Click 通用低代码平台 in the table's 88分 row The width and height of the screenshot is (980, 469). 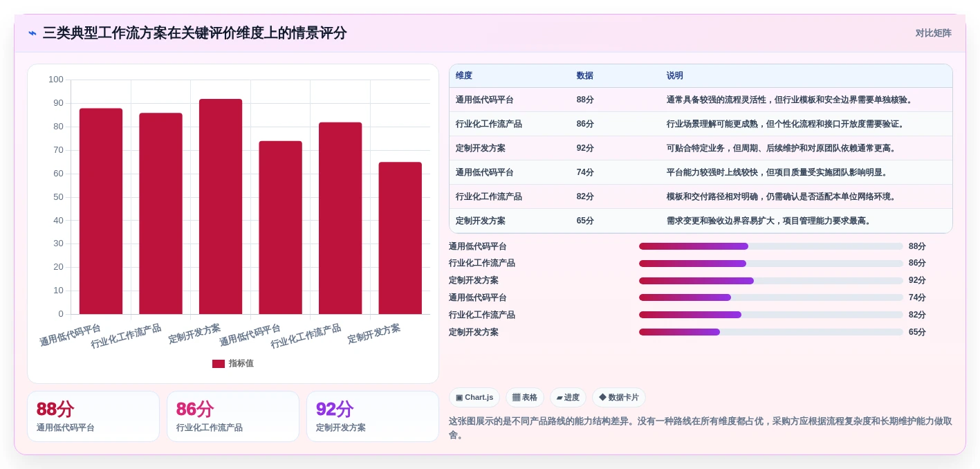485,100
